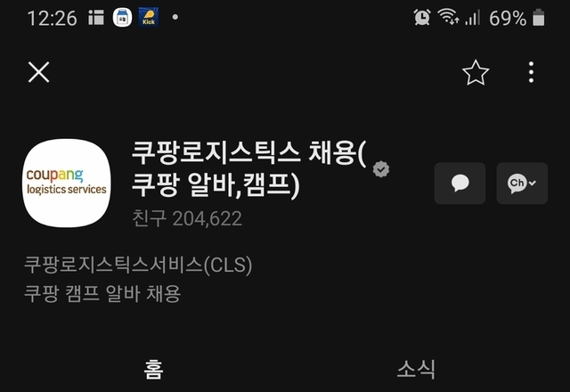570x392 pixels.
Task: Open the three-dot more options menu
Action: click(x=531, y=72)
